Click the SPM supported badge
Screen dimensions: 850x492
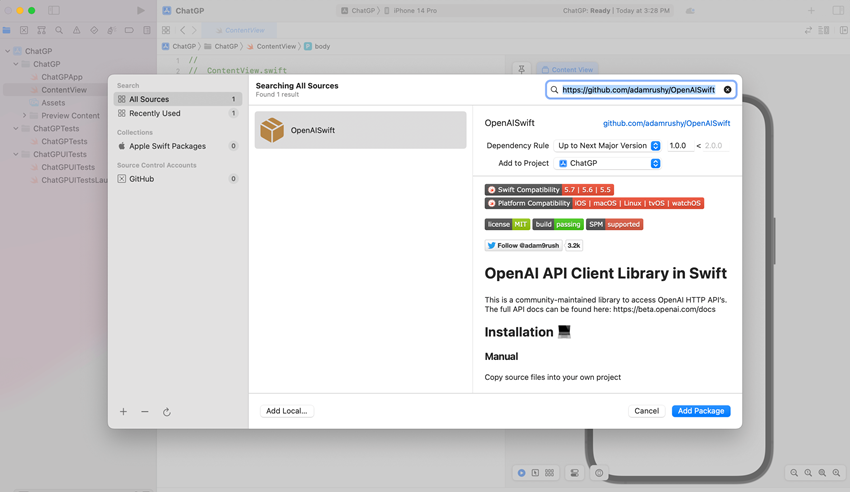coord(614,224)
